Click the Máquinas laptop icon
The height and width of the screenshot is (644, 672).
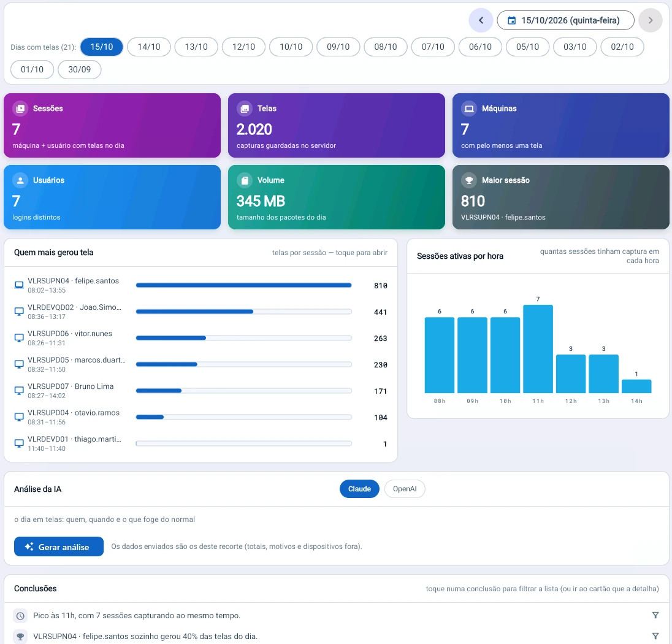[x=469, y=109]
